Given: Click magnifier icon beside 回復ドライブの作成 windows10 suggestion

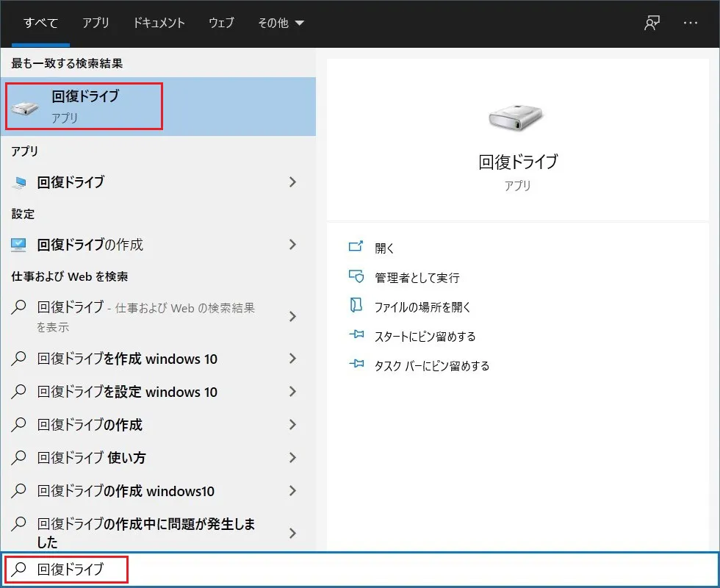Looking at the screenshot, I should point(19,491).
